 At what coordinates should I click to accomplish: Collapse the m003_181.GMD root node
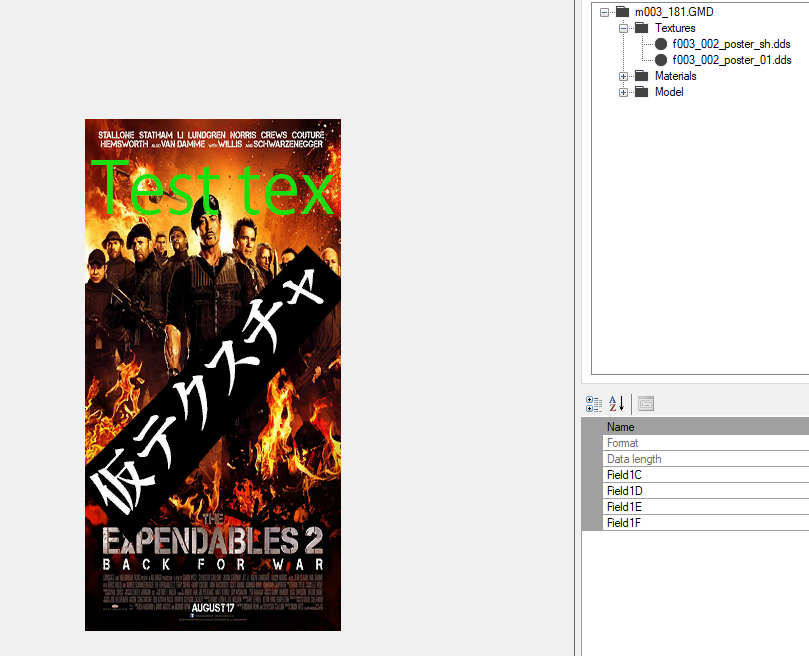click(x=604, y=12)
